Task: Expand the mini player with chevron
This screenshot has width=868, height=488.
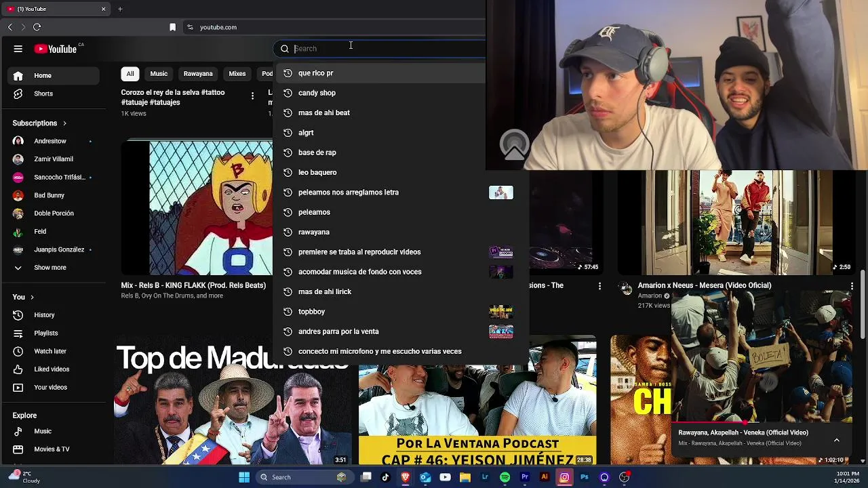Action: pyautogui.click(x=836, y=440)
